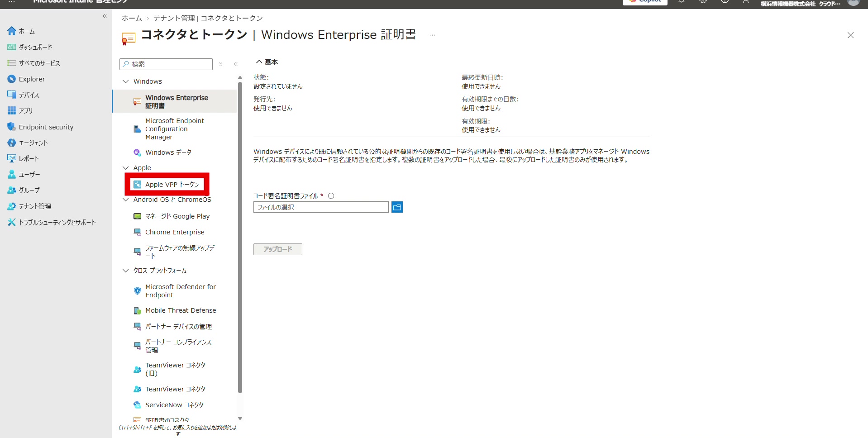Image resolution: width=868 pixels, height=438 pixels.
Task: Open the Endpoint security shield icon
Action: click(12, 127)
